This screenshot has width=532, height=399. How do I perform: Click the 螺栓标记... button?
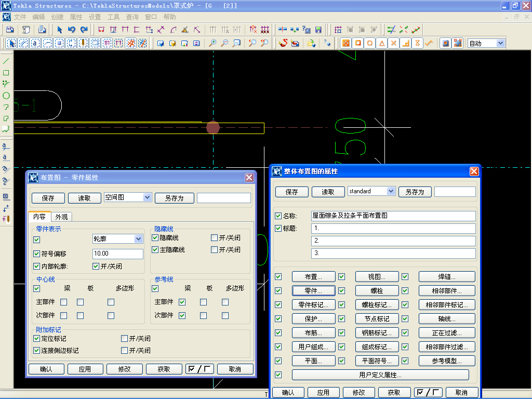[x=377, y=304]
